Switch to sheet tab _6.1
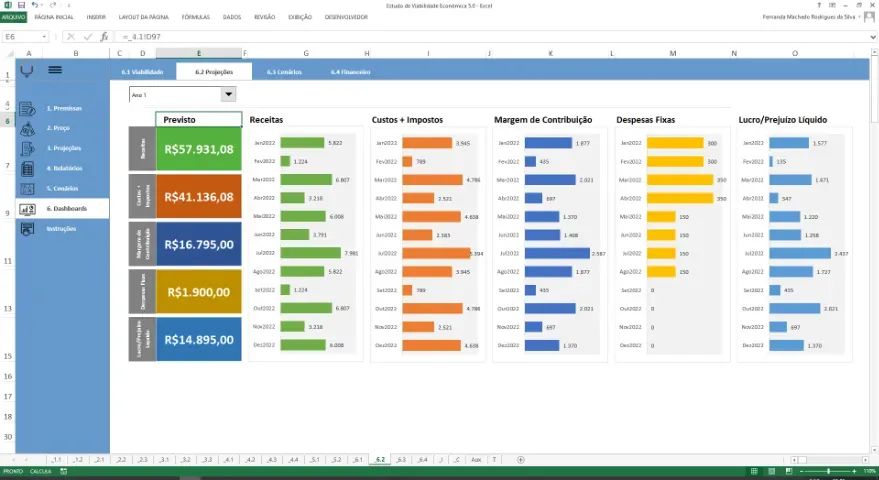This screenshot has width=879, height=480. (x=358, y=460)
